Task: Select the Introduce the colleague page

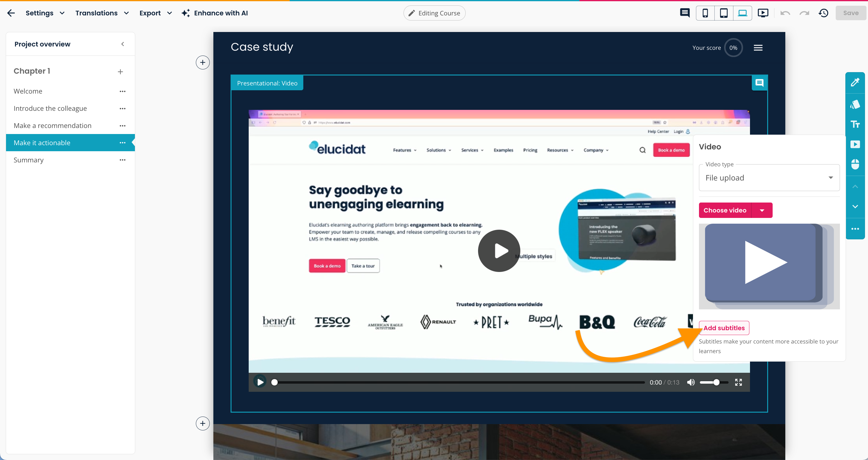Action: pyautogui.click(x=50, y=109)
